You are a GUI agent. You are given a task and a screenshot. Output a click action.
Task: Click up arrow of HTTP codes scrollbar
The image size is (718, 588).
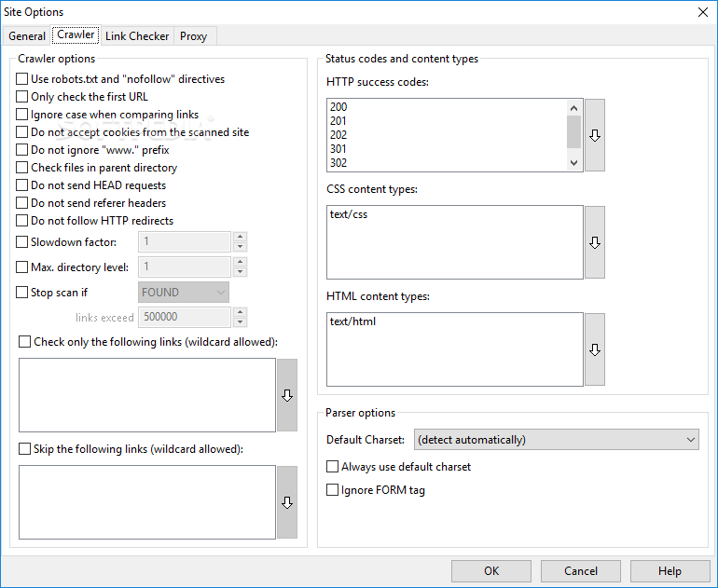(x=573, y=108)
